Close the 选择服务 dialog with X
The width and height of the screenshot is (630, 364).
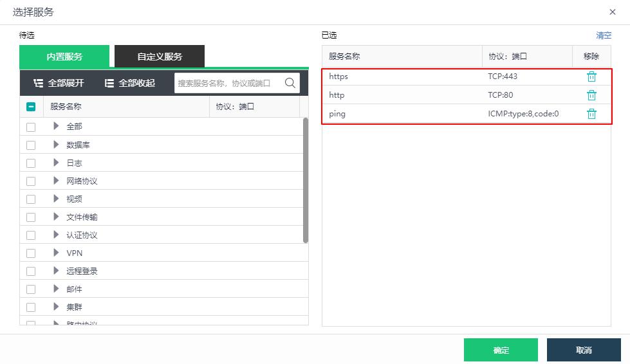[x=612, y=12]
